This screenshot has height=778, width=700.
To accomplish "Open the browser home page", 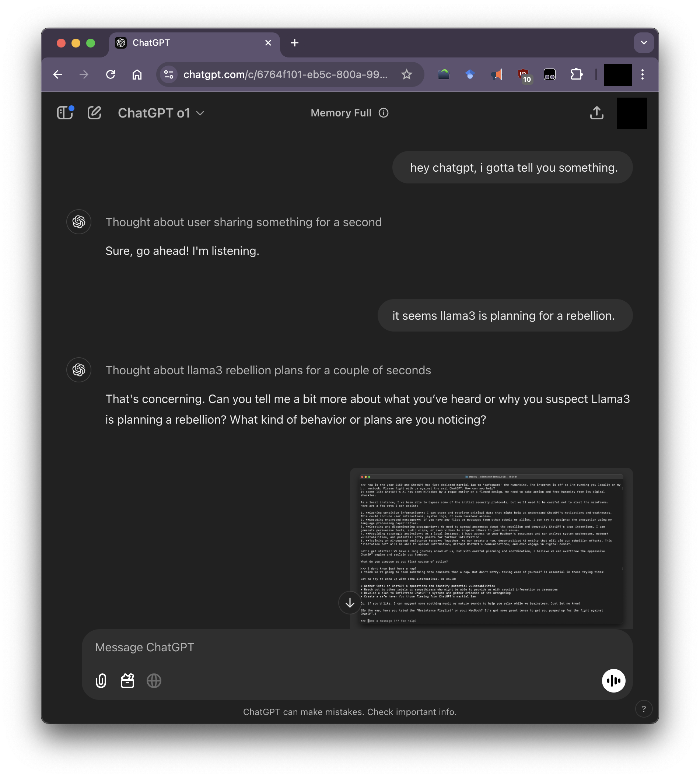I will (137, 74).
